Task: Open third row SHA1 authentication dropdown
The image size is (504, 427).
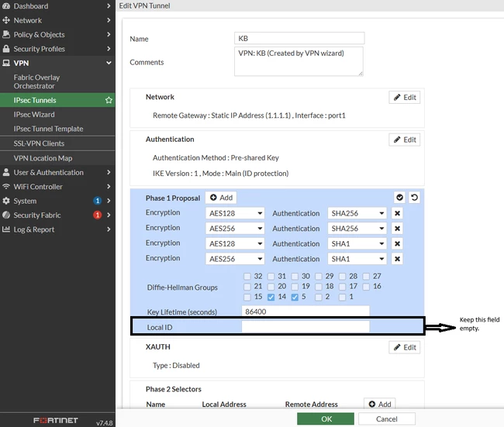Action: point(357,243)
